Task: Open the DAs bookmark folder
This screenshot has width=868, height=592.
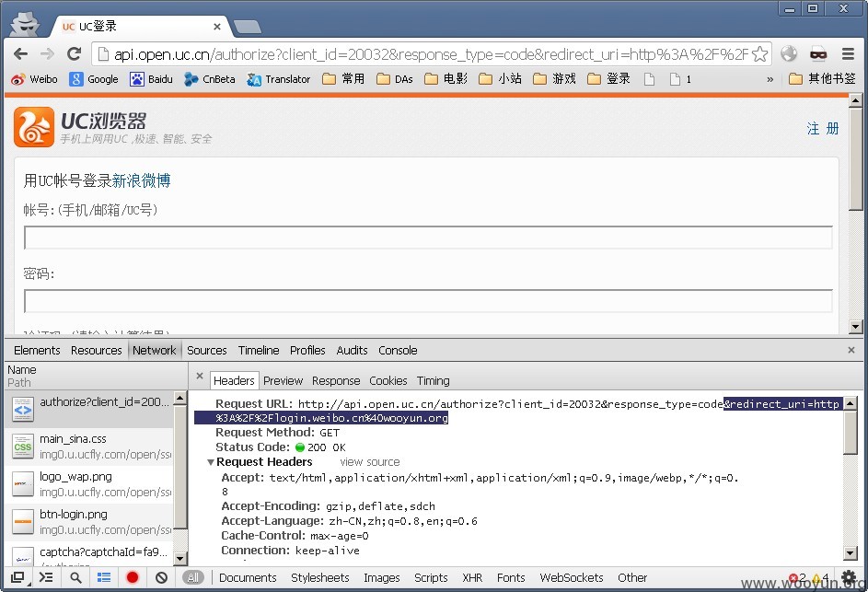Action: tap(395, 79)
